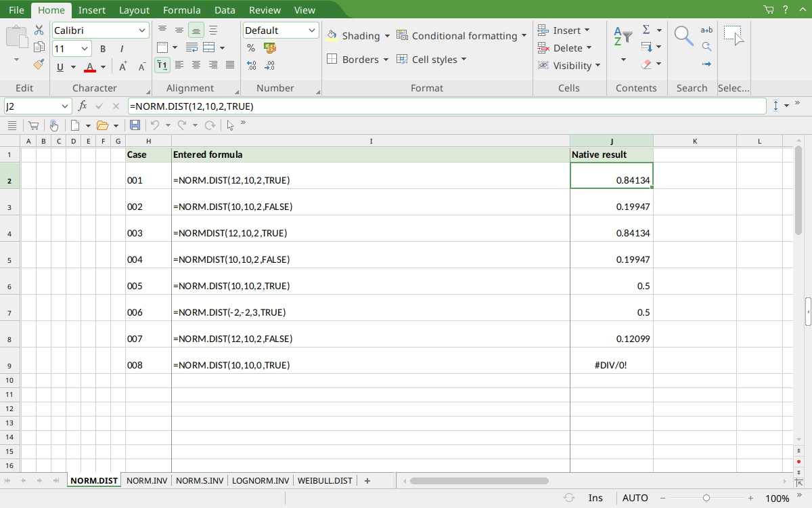Toggle bottom vertical alignment
Viewport: 812px width, 508px height.
(x=196, y=30)
